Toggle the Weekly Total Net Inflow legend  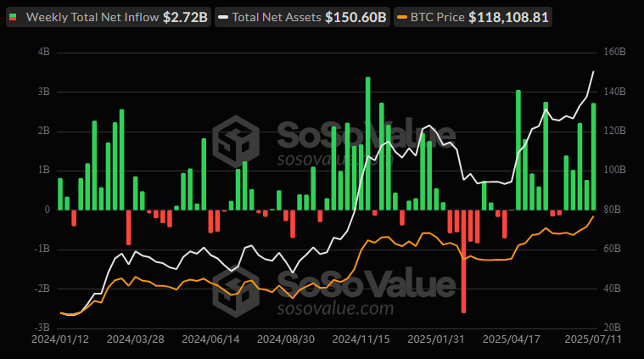tap(109, 17)
